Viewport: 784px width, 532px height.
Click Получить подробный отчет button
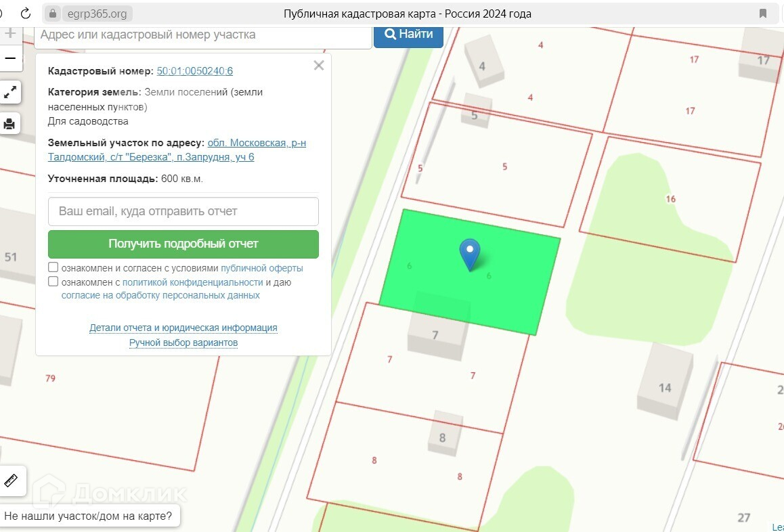tap(183, 244)
